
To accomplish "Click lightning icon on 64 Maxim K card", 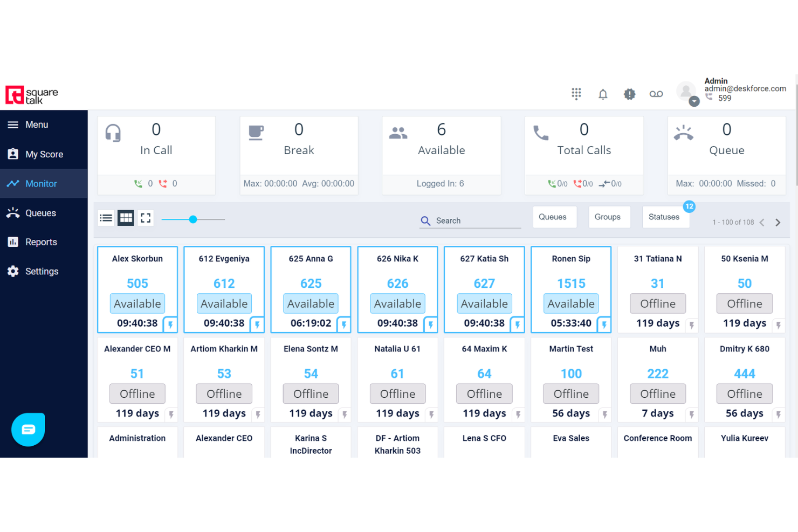I will (x=518, y=414).
